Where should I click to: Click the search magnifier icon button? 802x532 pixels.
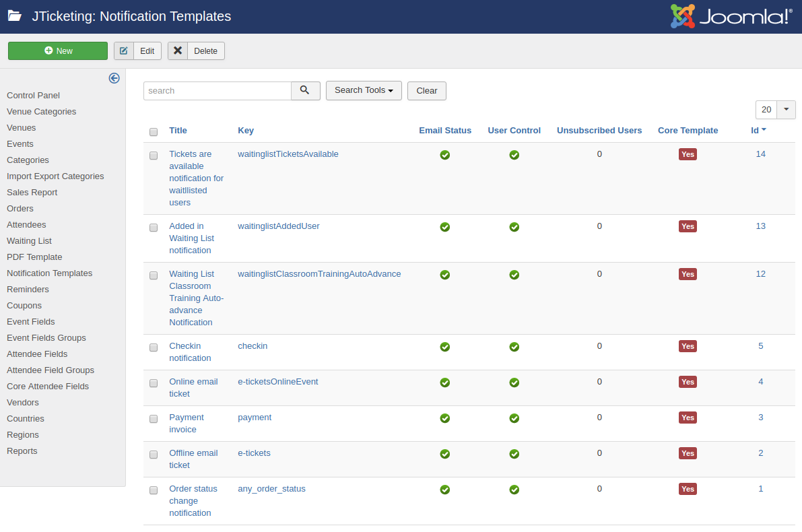pos(305,91)
